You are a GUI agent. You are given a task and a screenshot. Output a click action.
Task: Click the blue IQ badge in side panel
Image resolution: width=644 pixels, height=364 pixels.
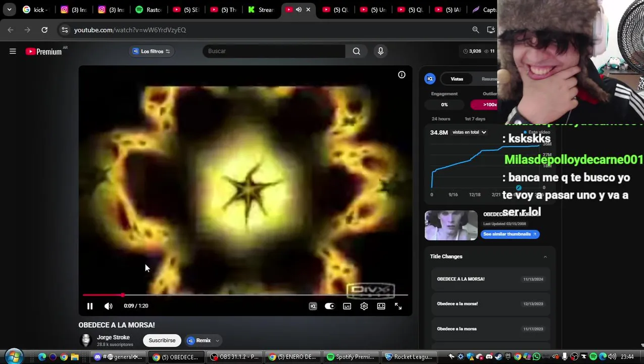[x=430, y=79]
